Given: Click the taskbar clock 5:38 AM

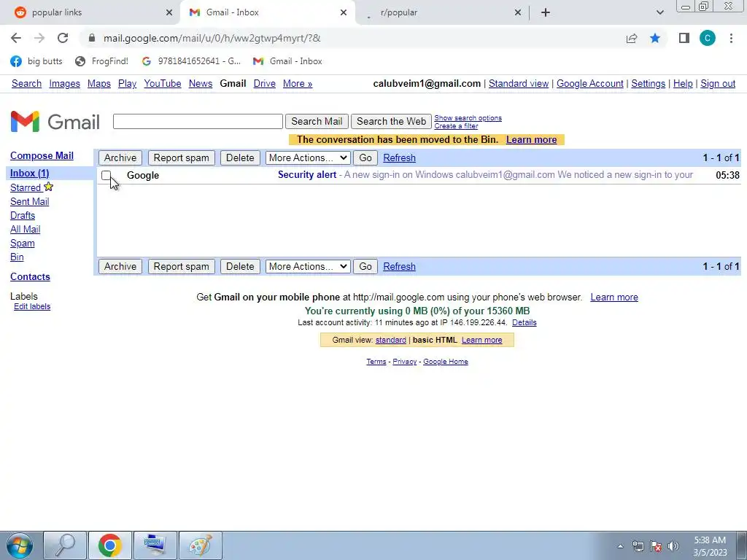Looking at the screenshot, I should pos(710,540).
